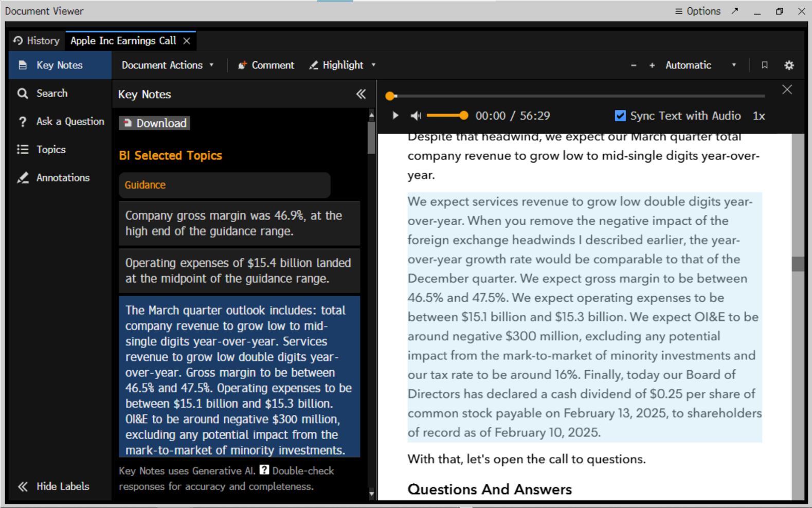The height and width of the screenshot is (508, 812).
Task: Click the Highlight tool
Action: pos(336,65)
